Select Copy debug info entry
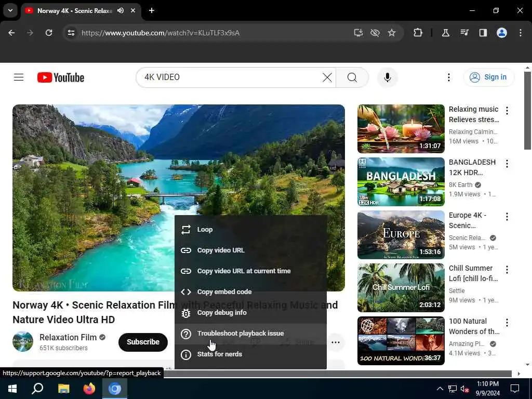The image size is (532, 399). [250, 312]
